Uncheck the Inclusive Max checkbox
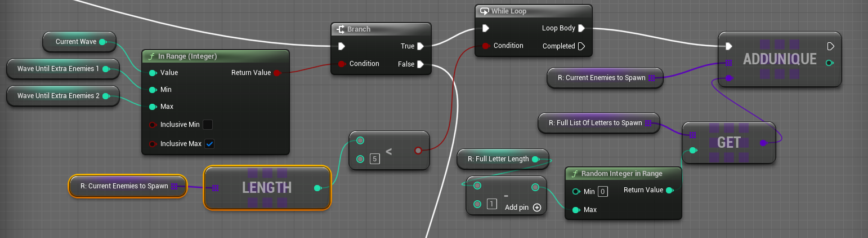The image size is (868, 238). [x=209, y=144]
